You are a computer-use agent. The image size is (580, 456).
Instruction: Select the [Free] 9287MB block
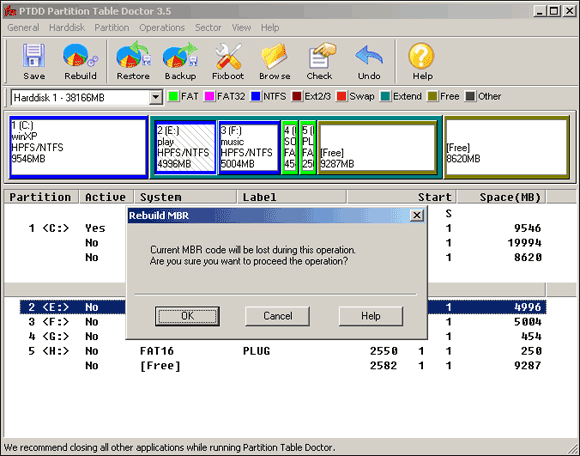click(377, 147)
